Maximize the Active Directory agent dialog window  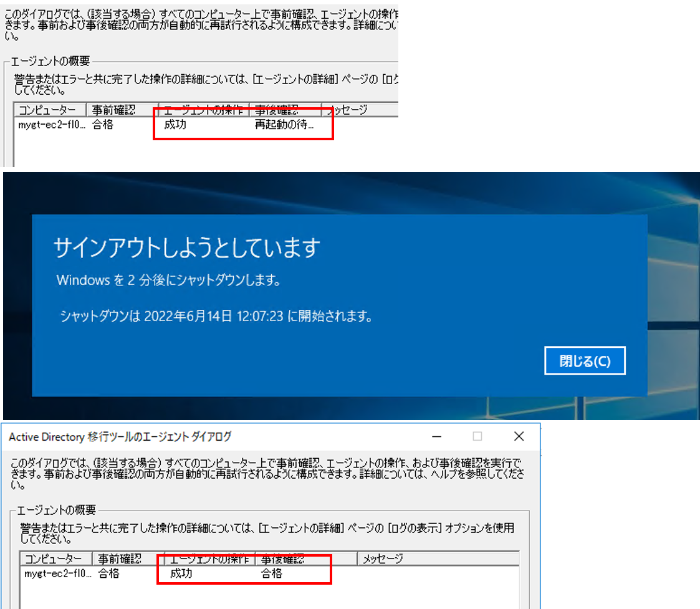click(477, 436)
